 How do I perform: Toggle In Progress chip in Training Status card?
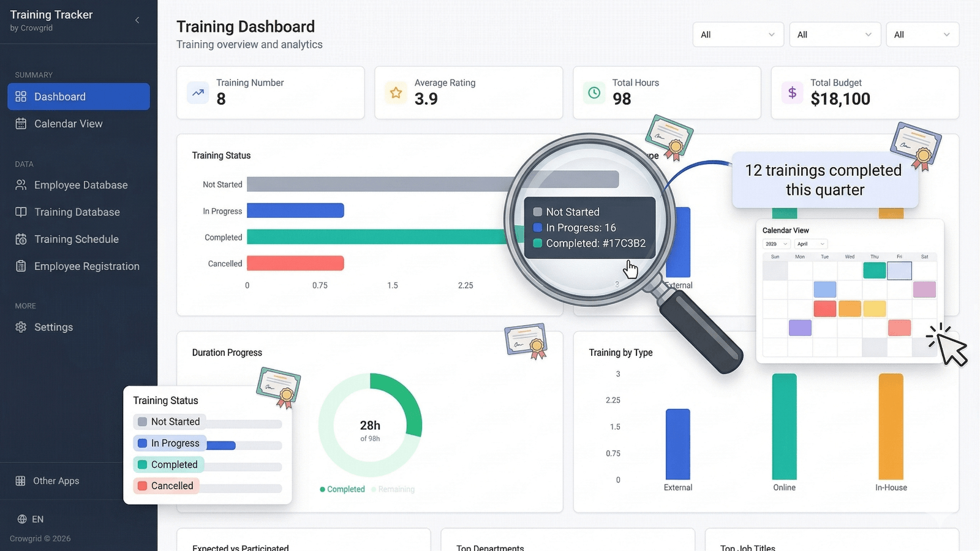pyautogui.click(x=170, y=443)
